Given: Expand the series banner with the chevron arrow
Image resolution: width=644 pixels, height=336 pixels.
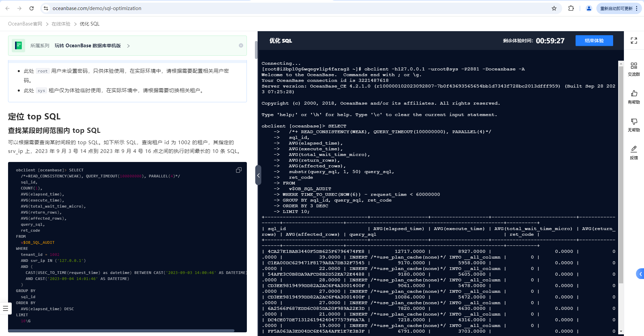Looking at the screenshot, I should tap(128, 46).
